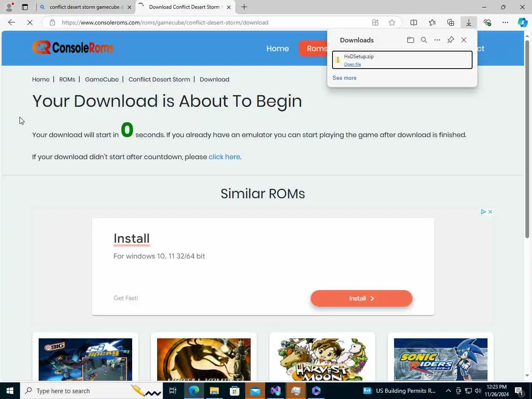Viewport: 532px width, 399px height.
Task: Close the conflict desert storm gamecube tab
Action: click(x=129, y=7)
